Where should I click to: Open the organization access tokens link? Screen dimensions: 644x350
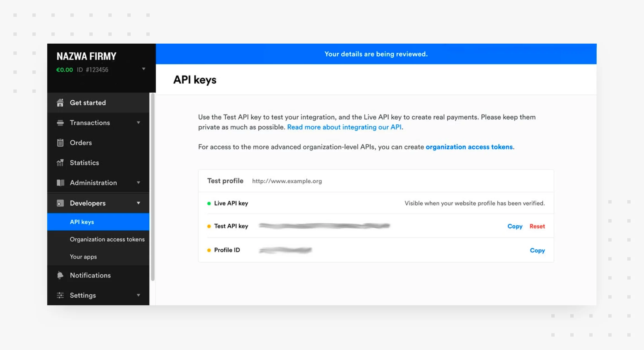coord(469,147)
